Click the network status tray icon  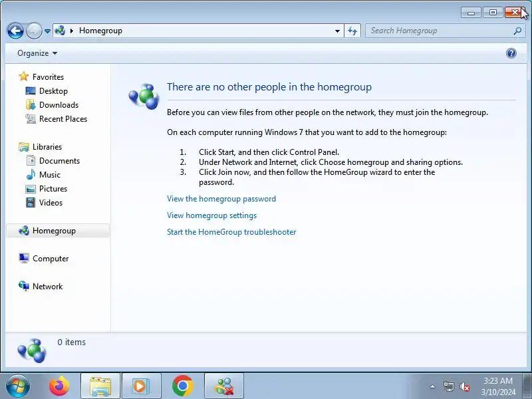coord(448,386)
